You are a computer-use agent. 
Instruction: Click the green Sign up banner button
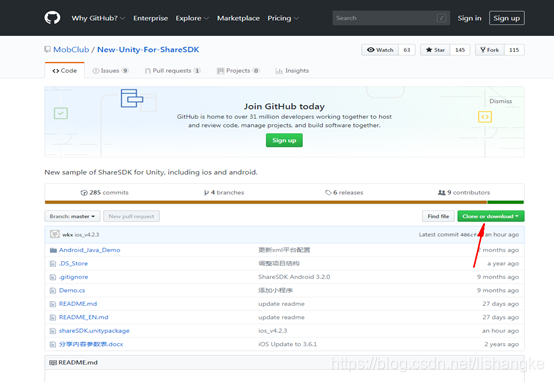(284, 140)
